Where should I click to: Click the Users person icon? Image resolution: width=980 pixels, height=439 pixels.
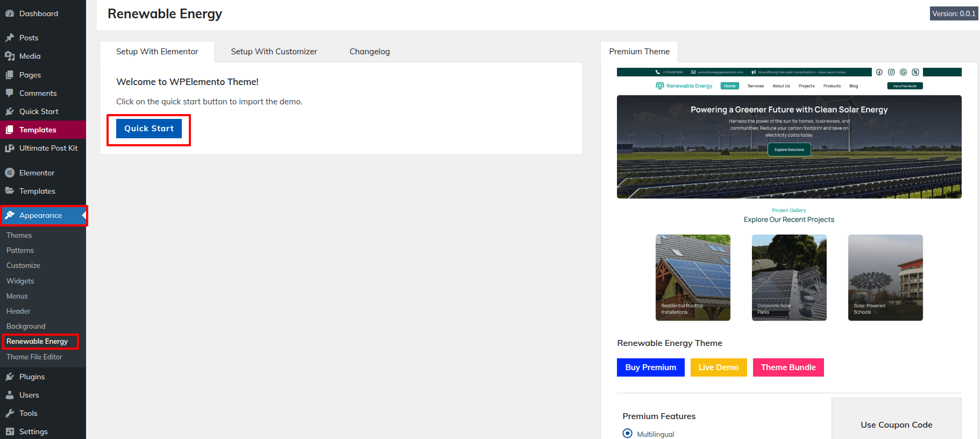pos(10,395)
